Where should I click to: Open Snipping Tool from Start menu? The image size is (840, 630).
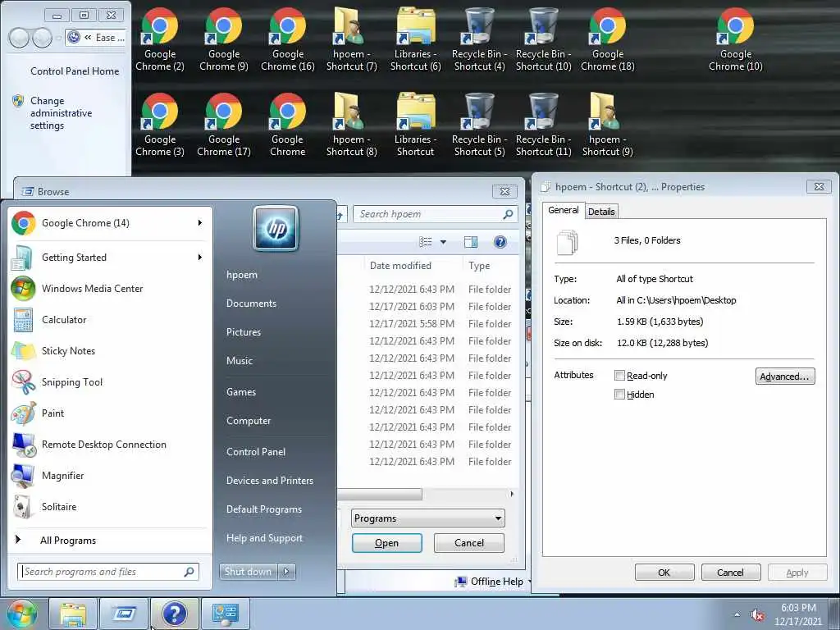click(110, 382)
